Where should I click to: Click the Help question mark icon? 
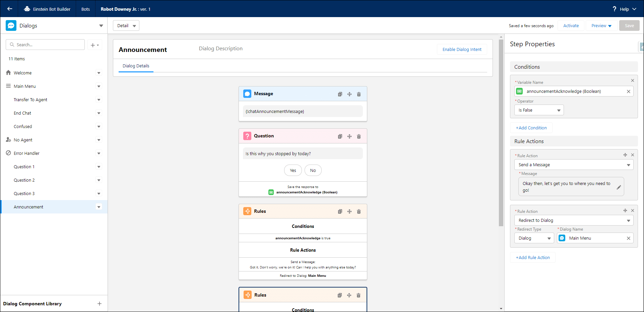pos(615,9)
